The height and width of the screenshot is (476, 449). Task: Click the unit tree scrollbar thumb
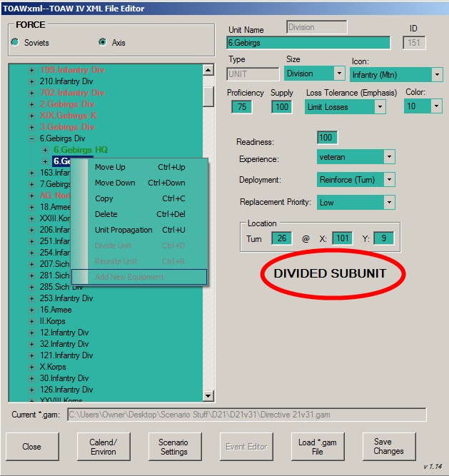(x=208, y=96)
